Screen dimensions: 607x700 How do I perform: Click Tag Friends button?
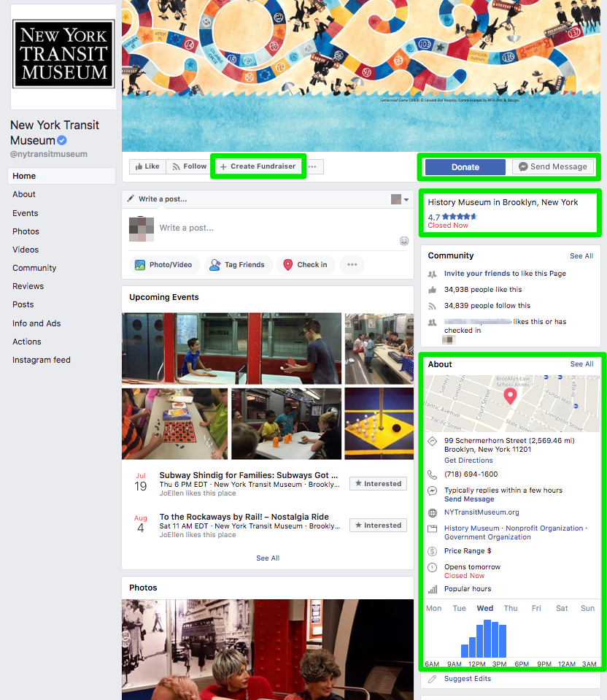(x=237, y=265)
